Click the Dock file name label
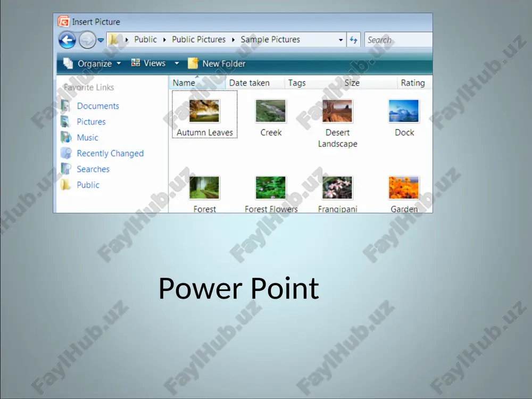The width and height of the screenshot is (532, 399). (x=404, y=132)
